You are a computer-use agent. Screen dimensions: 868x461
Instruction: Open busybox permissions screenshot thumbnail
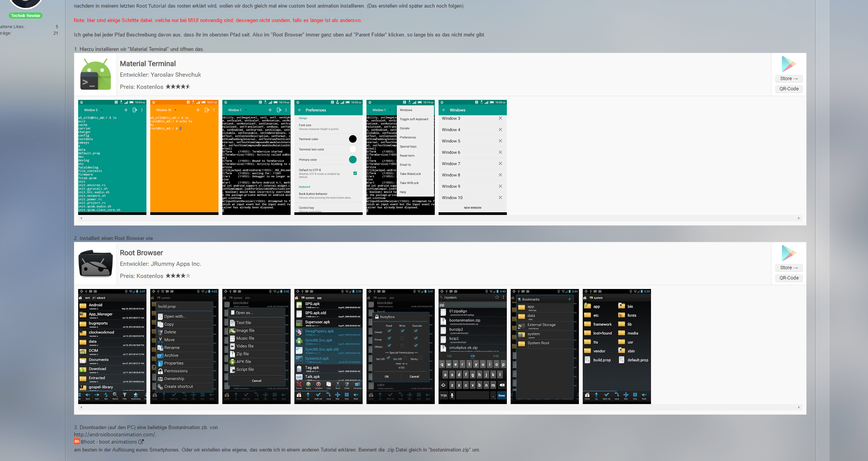click(x=400, y=346)
